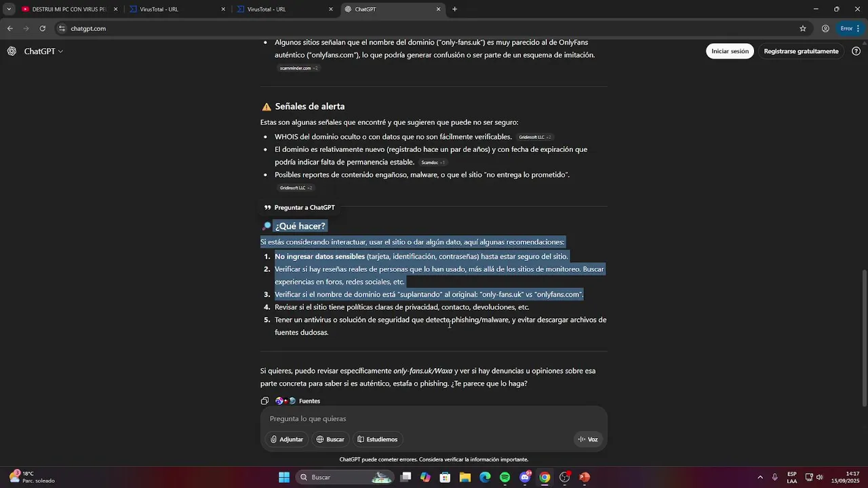The height and width of the screenshot is (488, 868).
Task: Click the taskbar Buscar search box
Action: click(x=346, y=477)
